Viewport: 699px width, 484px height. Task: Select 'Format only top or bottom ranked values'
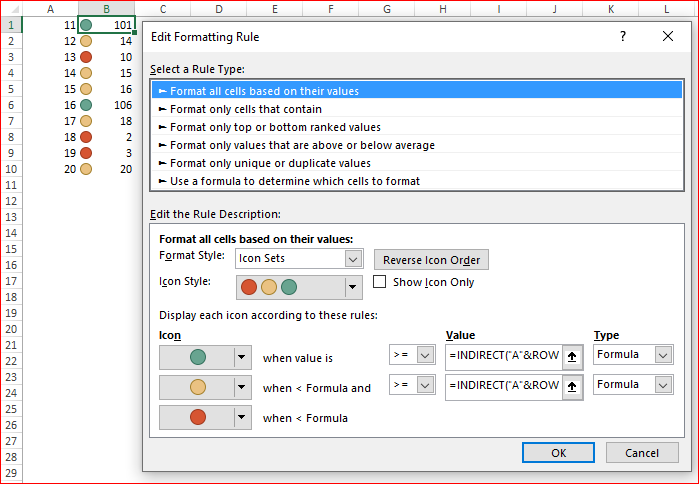(x=417, y=127)
